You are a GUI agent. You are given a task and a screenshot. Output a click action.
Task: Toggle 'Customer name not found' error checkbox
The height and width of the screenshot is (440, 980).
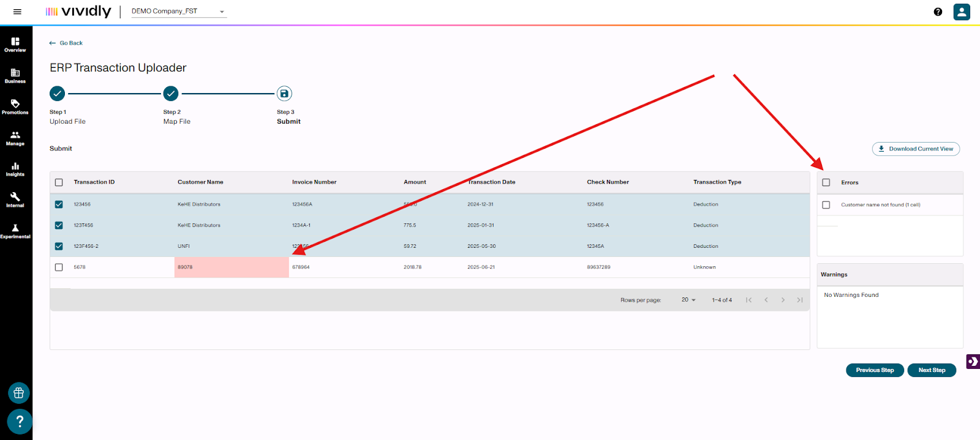coord(826,205)
